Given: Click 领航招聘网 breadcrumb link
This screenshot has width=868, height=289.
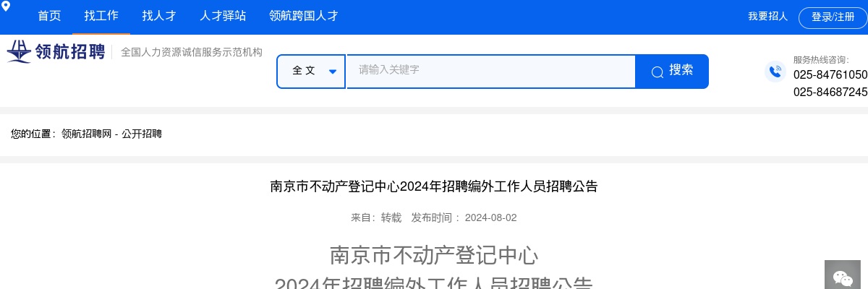Looking at the screenshot, I should [x=86, y=134].
